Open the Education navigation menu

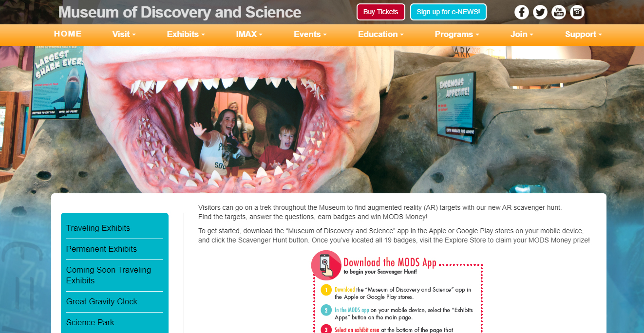pyautogui.click(x=380, y=34)
